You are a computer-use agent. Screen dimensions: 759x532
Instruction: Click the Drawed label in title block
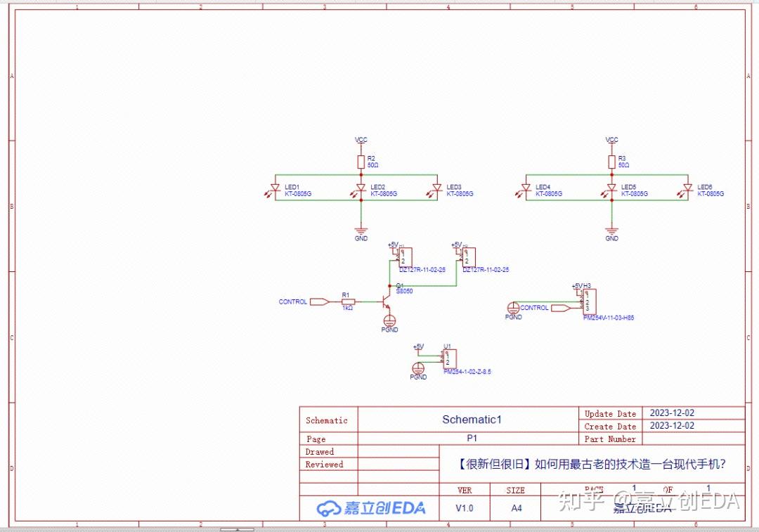click(x=320, y=452)
